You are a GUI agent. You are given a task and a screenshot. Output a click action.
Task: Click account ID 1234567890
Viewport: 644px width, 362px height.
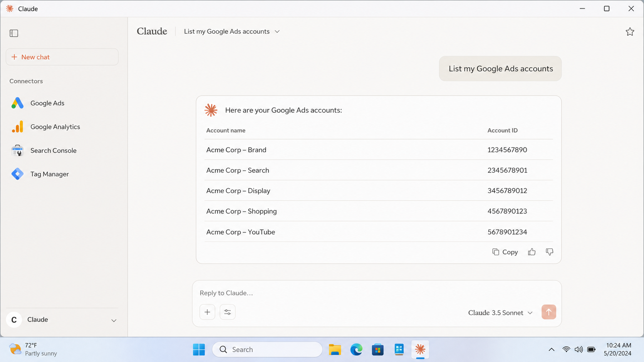point(507,150)
